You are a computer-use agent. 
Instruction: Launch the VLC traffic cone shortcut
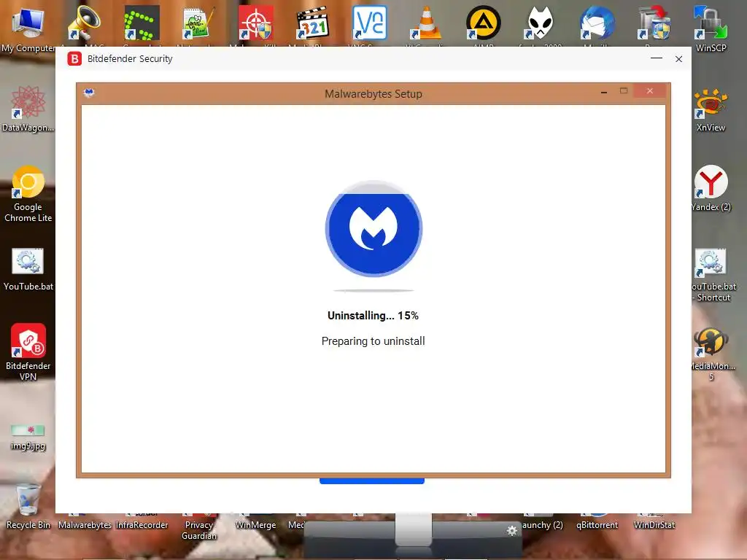click(426, 23)
